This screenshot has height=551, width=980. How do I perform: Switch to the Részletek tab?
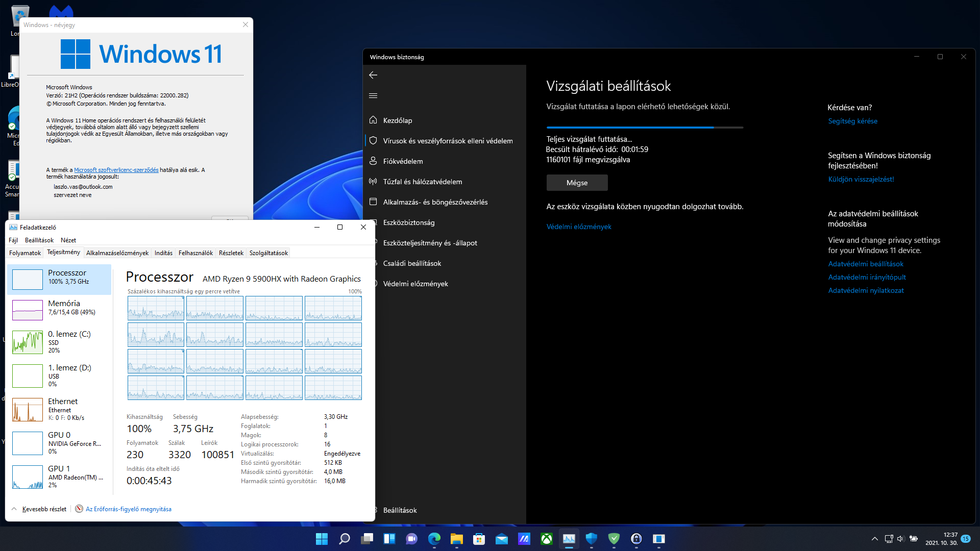[231, 253]
